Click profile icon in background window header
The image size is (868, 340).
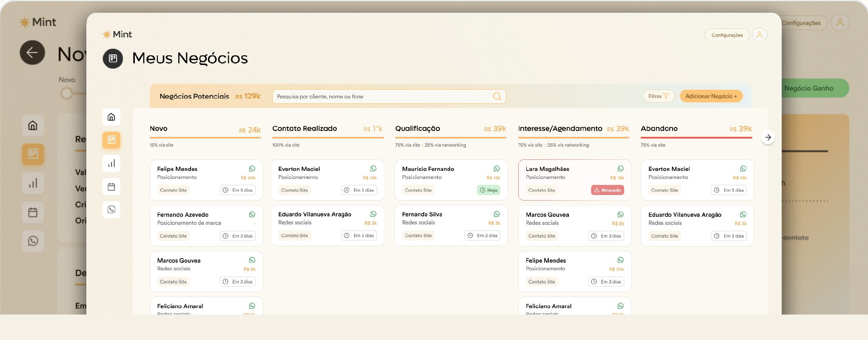[840, 23]
